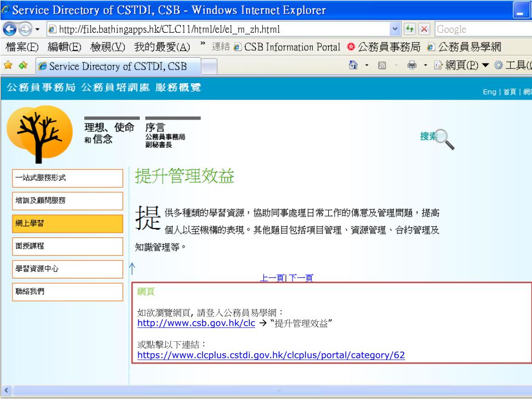Click the red Stop loading icon
532x399 pixels.
click(424, 29)
